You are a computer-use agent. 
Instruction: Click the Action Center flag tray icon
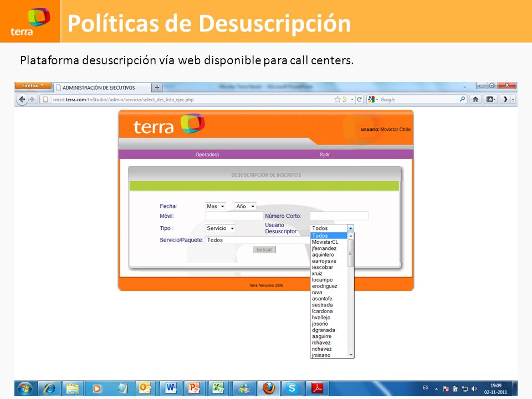446,389
